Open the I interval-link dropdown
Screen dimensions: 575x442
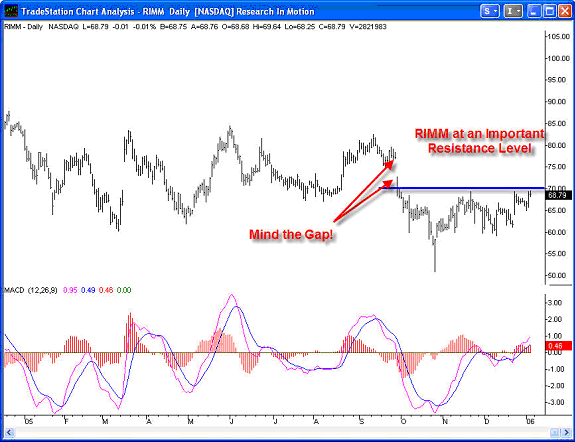pyautogui.click(x=513, y=11)
